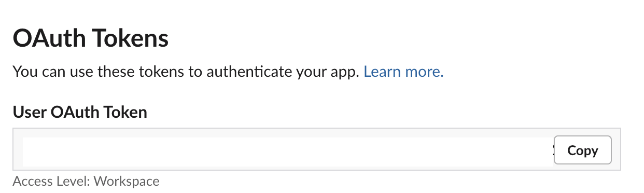The width and height of the screenshot is (644, 193).
Task: Click the OAuth Tokens heading
Action: point(91,38)
